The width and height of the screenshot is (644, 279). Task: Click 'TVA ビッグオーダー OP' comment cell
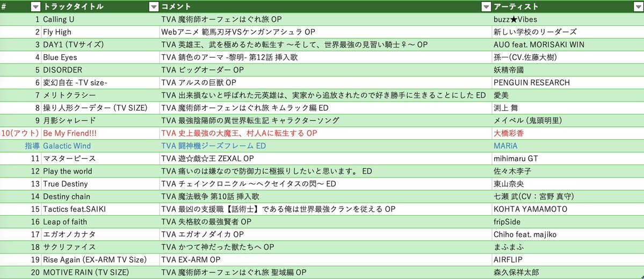pos(325,70)
